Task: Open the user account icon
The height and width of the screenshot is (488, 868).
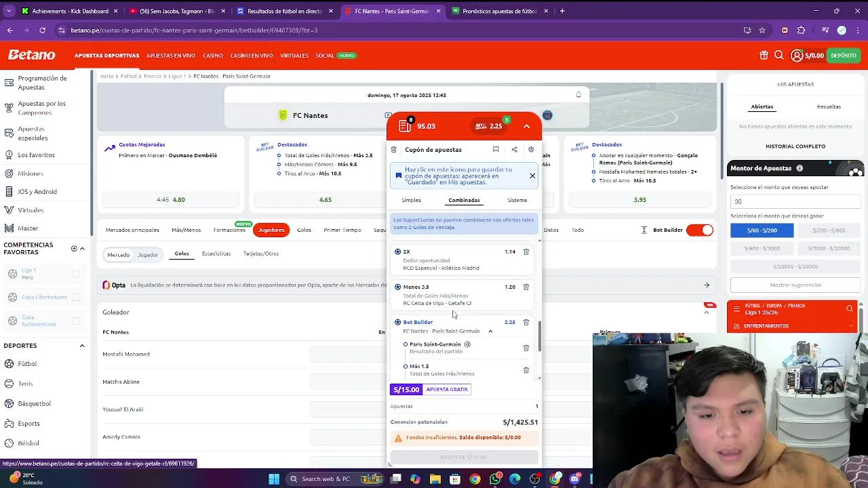Action: point(797,56)
